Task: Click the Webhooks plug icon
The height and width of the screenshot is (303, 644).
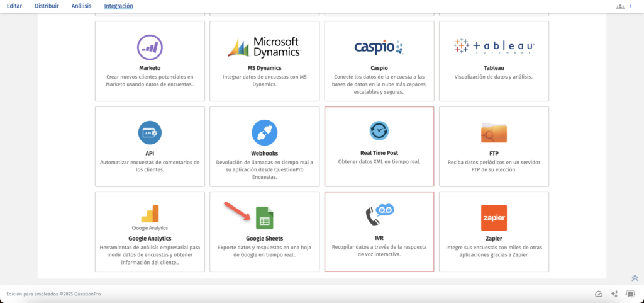Action: 265,133
